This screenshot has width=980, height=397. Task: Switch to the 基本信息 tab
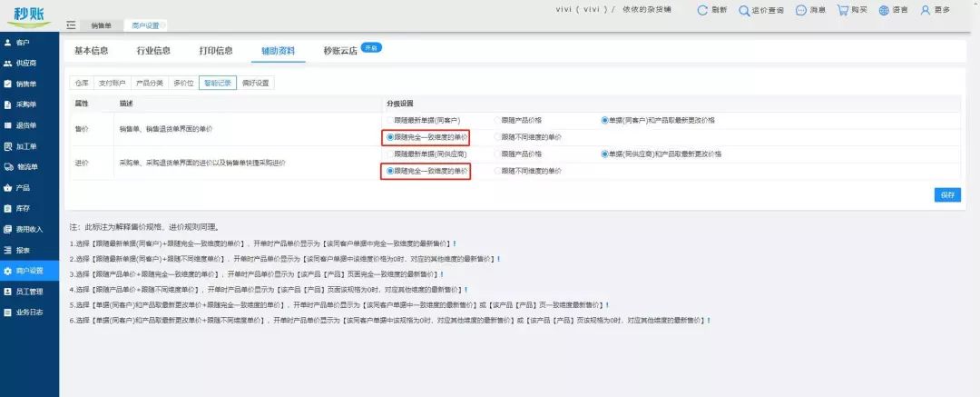tap(92, 51)
